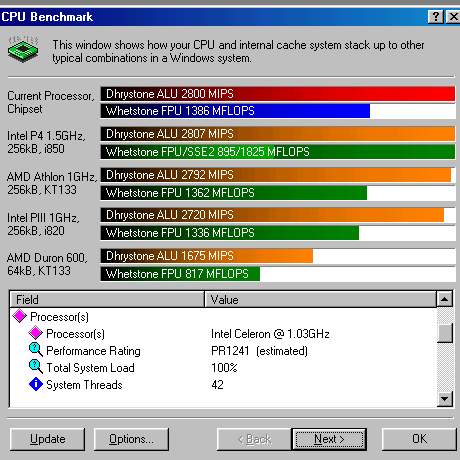Click the AMD Athlon 1GHz, 256kB, KT133 label

pos(52,183)
